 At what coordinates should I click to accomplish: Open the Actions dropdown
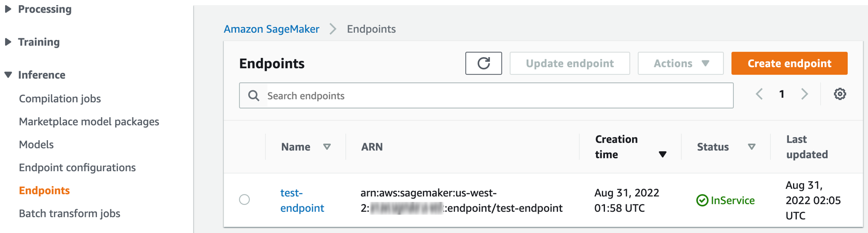coord(680,63)
